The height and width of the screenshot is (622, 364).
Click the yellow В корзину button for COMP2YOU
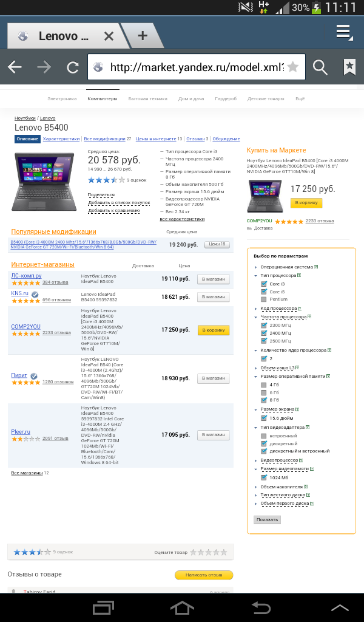tap(214, 330)
